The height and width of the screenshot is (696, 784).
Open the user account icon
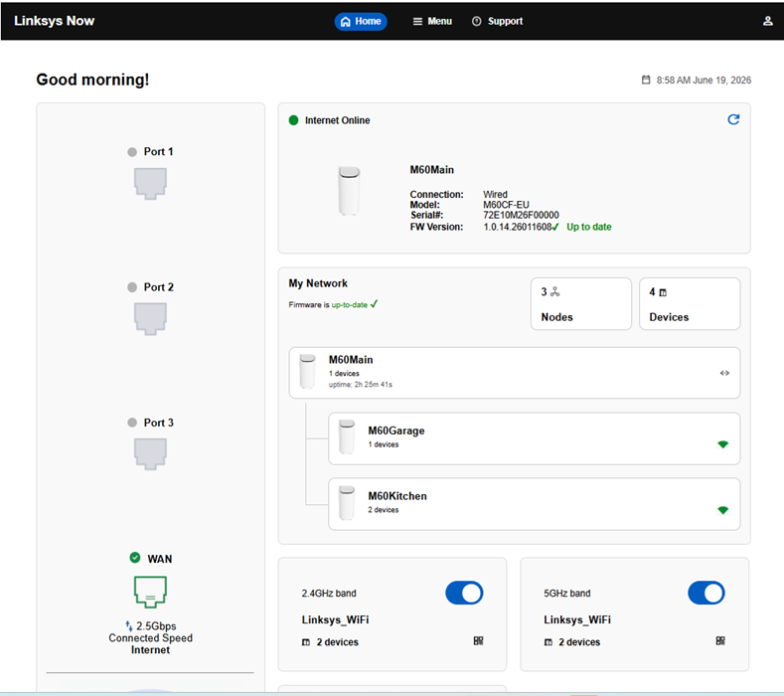tap(767, 21)
